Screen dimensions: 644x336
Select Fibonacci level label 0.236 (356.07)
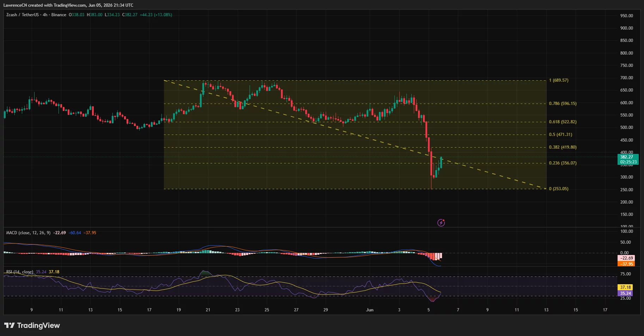click(x=563, y=163)
